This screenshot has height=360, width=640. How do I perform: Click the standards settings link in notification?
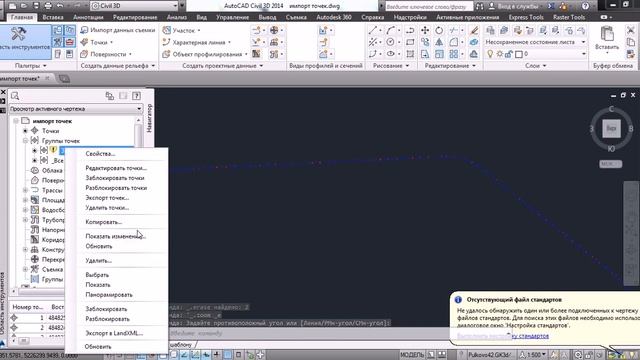pos(503,336)
